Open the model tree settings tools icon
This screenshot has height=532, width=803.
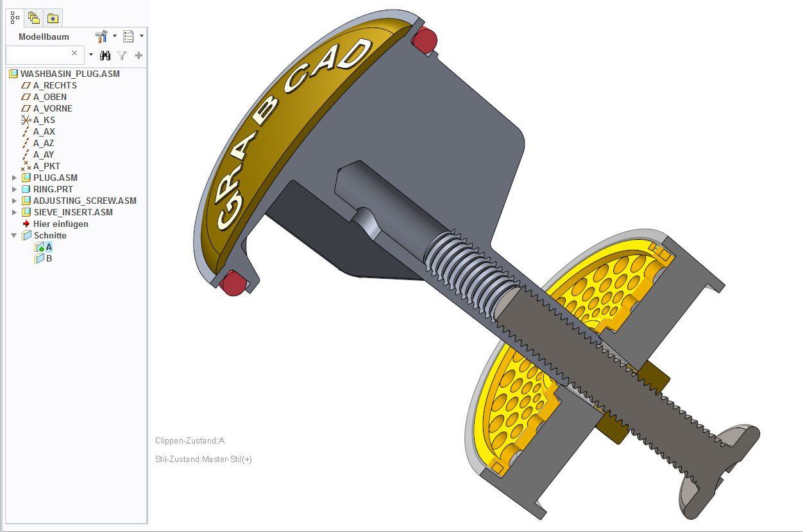click(x=101, y=37)
